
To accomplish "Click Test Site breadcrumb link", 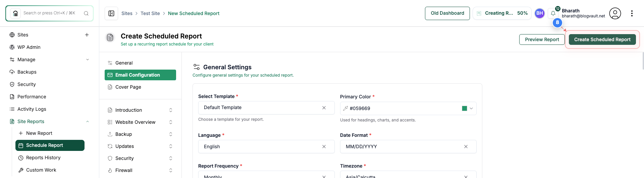I will tap(150, 13).
